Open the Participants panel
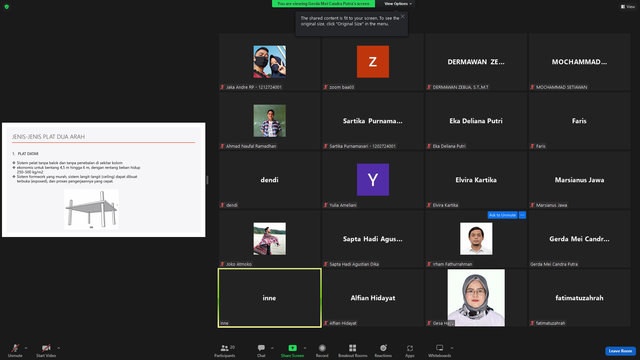Viewport: 640px width, 360px height. click(x=225, y=350)
